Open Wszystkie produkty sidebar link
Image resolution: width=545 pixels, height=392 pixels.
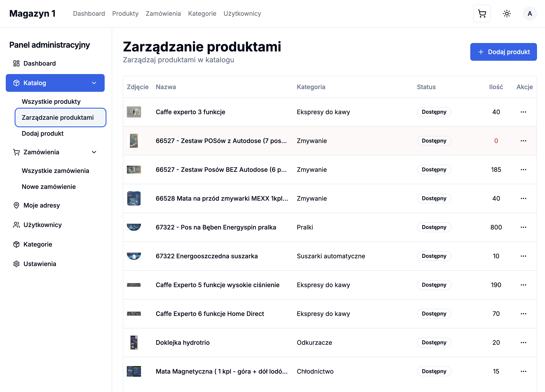51,101
